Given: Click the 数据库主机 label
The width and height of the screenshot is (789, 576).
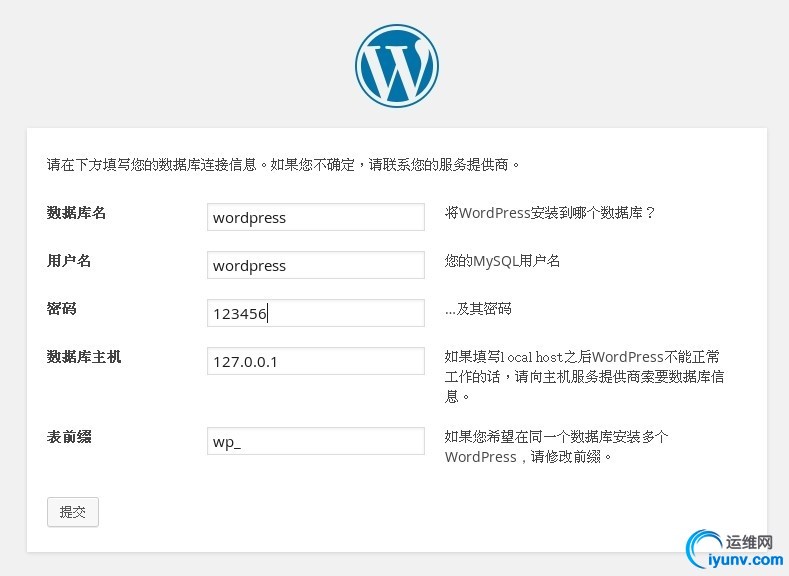Looking at the screenshot, I should (84, 357).
